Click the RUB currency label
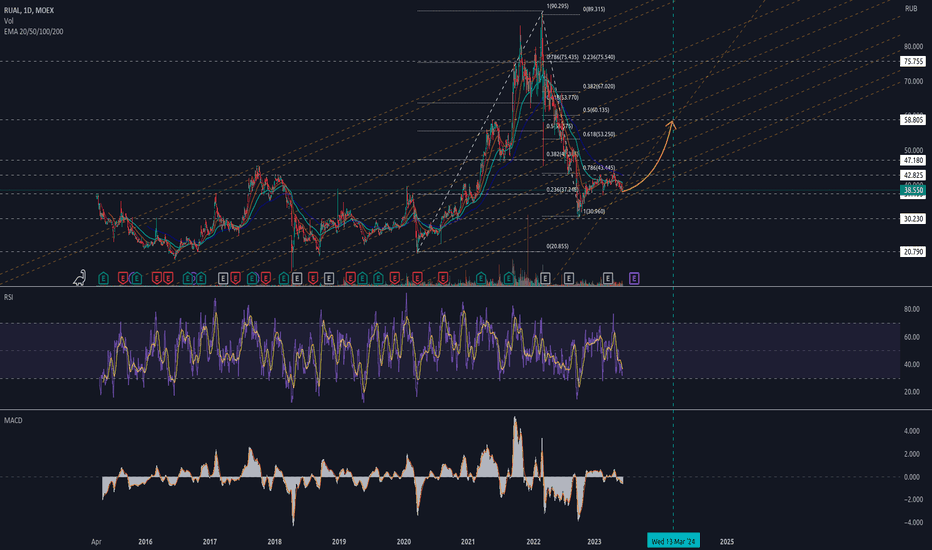Screen dimensions: 932x550 [x=911, y=8]
